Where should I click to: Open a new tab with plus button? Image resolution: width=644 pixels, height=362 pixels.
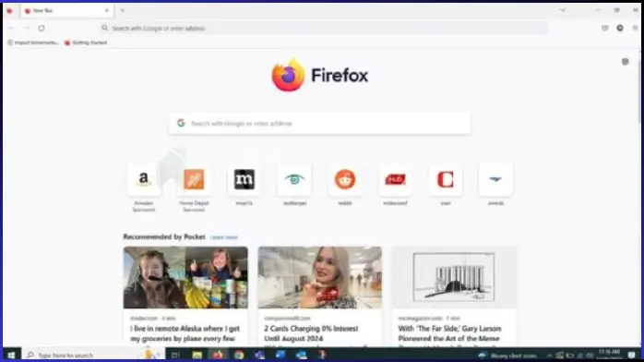(123, 11)
